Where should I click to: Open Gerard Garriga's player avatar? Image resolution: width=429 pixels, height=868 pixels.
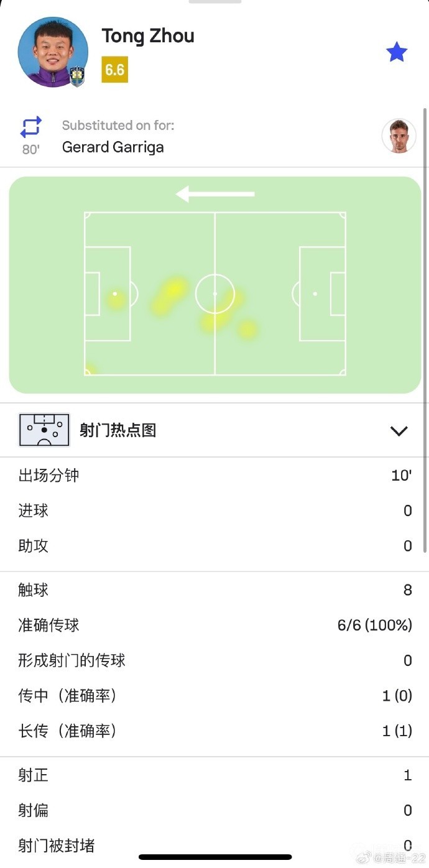pyautogui.click(x=399, y=136)
